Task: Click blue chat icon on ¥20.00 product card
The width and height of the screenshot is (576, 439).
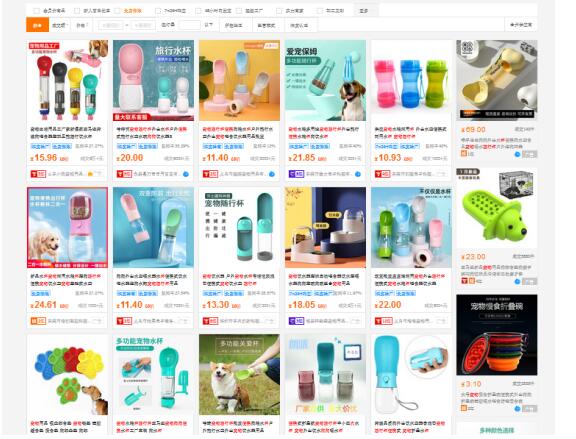Action: pyautogui.click(x=186, y=174)
